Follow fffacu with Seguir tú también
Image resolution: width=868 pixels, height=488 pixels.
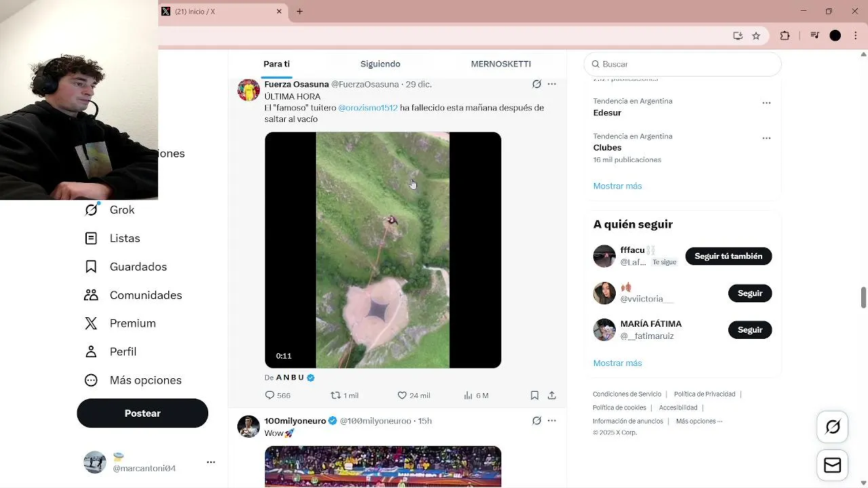tap(728, 256)
